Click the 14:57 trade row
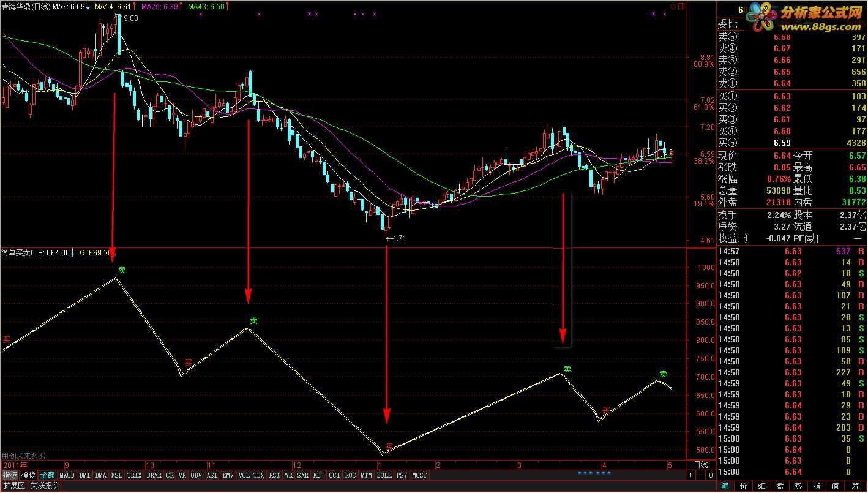Image resolution: width=868 pixels, height=493 pixels. coord(792,251)
